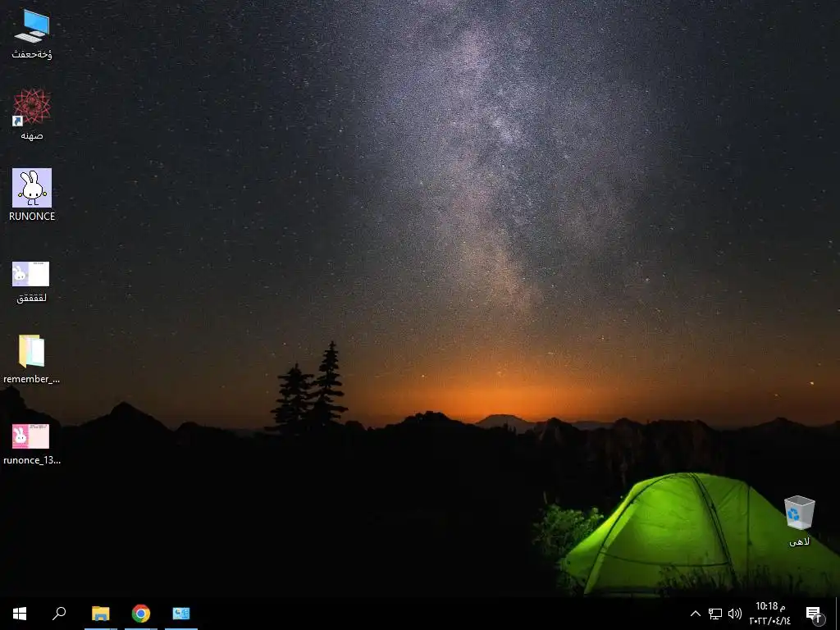Launch Google Chrome from the taskbar
This screenshot has width=840, height=630.
pos(141,614)
